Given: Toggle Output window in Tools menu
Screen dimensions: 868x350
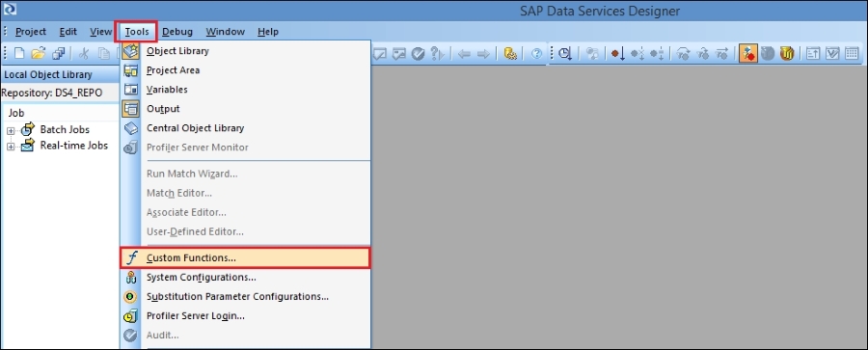Looking at the screenshot, I should 245,109.
